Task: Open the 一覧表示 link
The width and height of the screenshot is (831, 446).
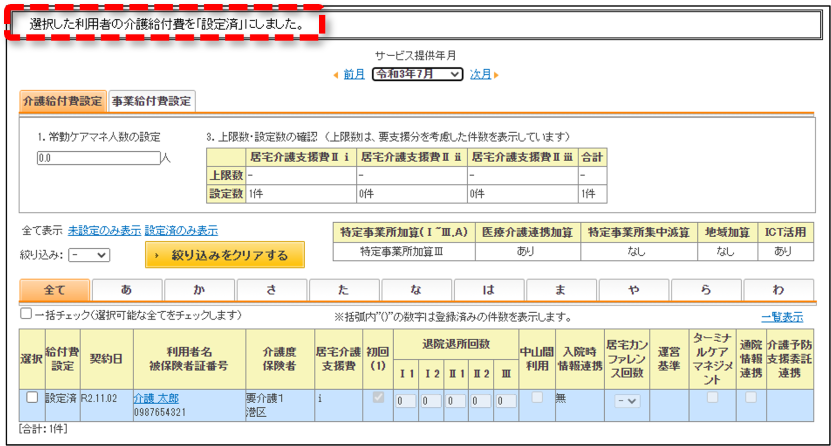Action: [782, 317]
